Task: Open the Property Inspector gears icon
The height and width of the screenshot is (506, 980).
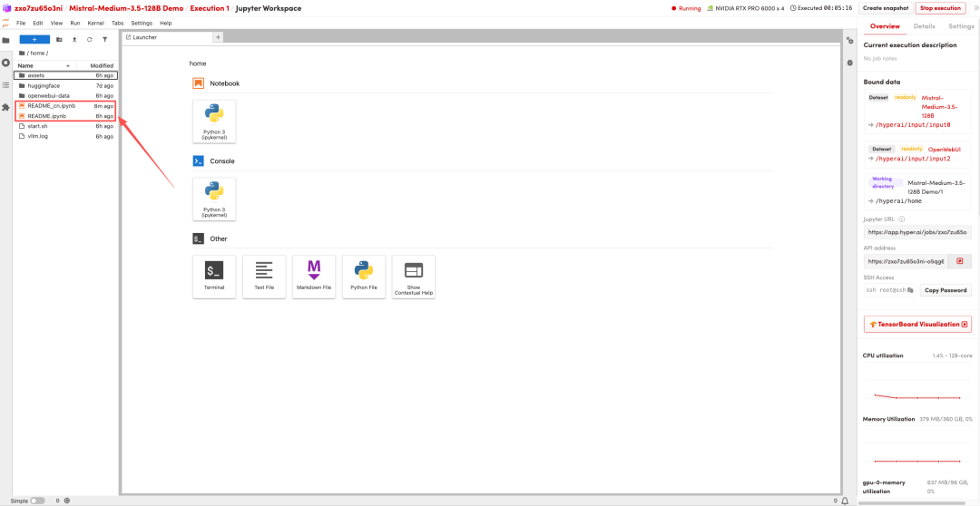Action: click(849, 41)
